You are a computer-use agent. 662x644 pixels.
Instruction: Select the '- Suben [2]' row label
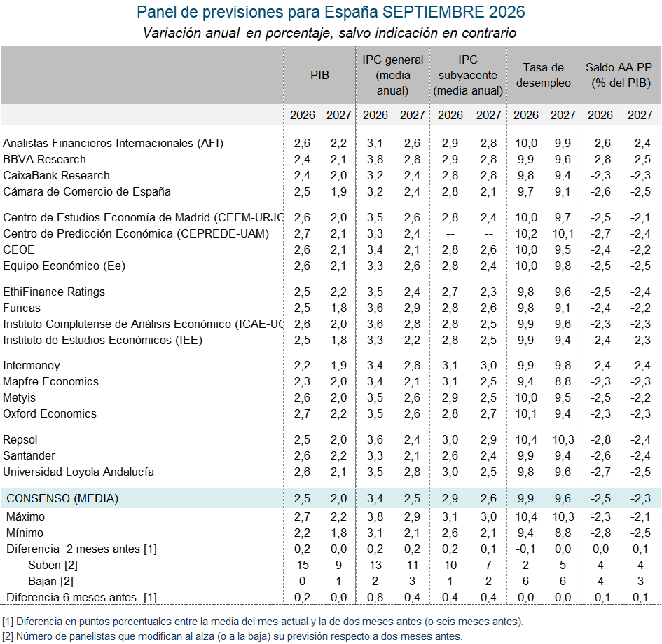click(49, 565)
